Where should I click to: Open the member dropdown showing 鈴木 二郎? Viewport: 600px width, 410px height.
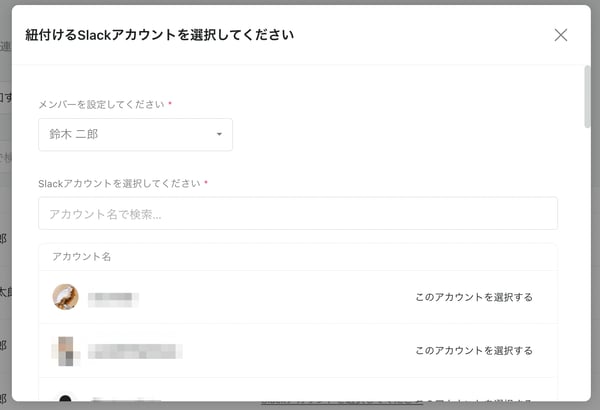135,134
